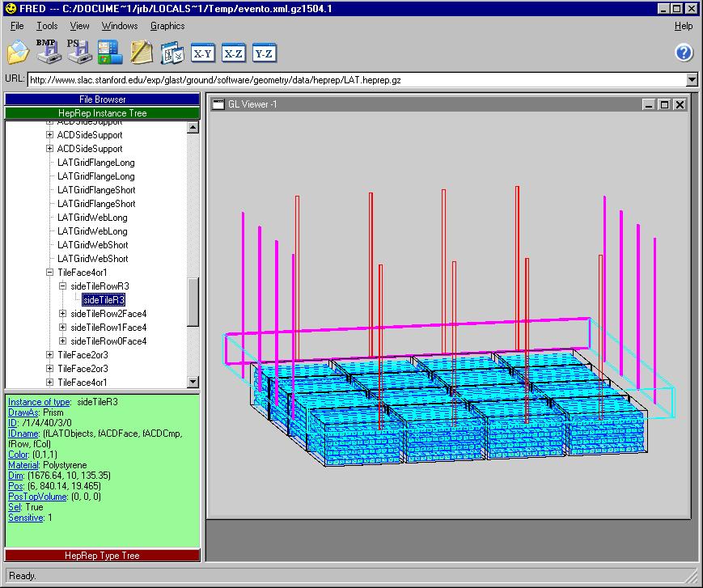Open the Windows menu
Viewport: 703px width, 588px height.
click(119, 26)
